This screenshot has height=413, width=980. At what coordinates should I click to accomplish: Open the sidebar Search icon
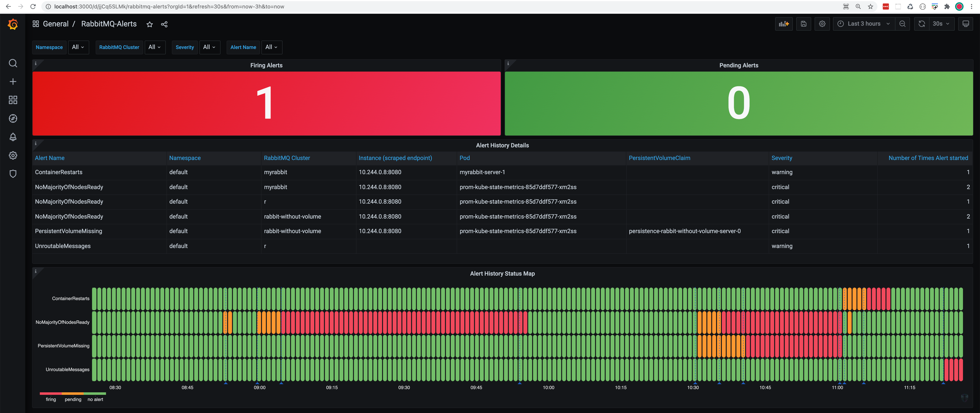click(x=13, y=63)
